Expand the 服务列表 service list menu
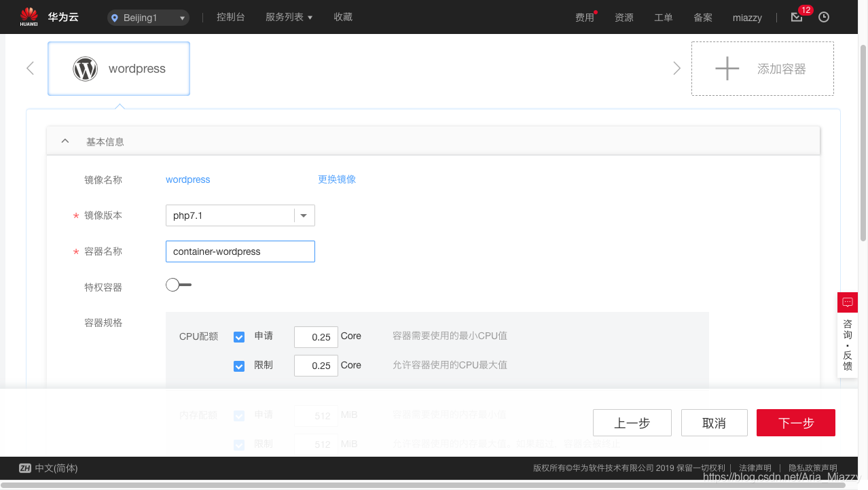This screenshot has width=868, height=490. (289, 17)
